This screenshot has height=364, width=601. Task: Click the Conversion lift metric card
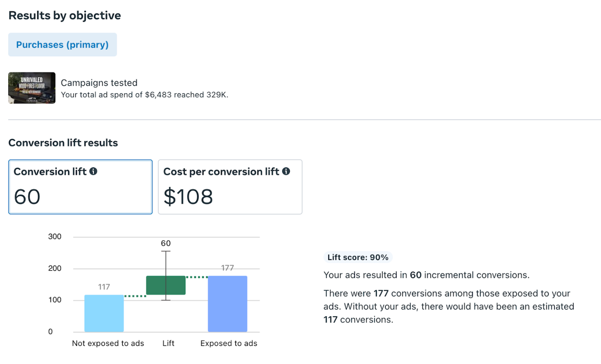coord(80,186)
